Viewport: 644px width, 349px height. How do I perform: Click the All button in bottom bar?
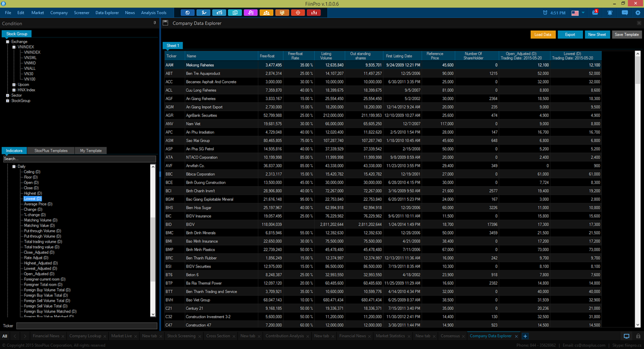coord(5,336)
